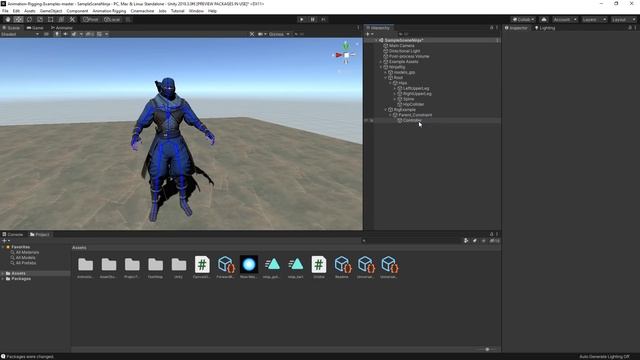This screenshot has height=360, width=640.
Task: Open the Account dropdown
Action: [x=564, y=20]
